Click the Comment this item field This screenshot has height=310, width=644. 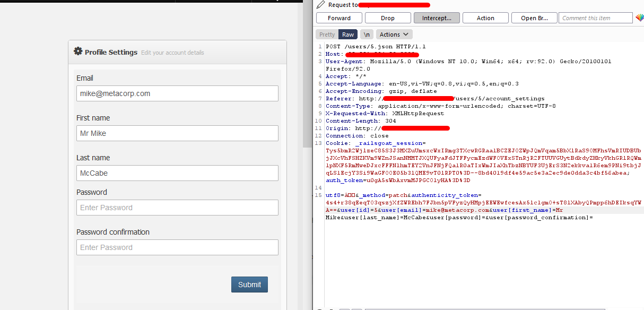(596, 18)
